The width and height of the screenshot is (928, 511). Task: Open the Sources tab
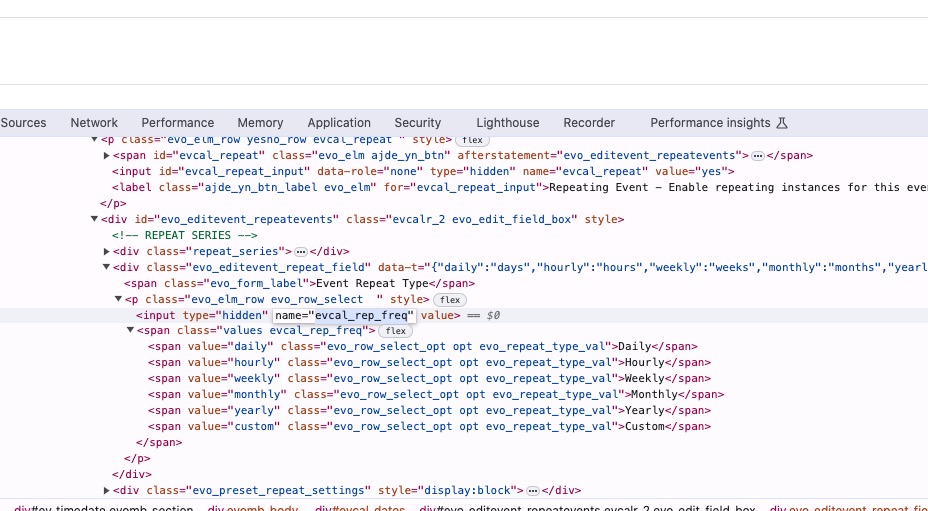(23, 123)
